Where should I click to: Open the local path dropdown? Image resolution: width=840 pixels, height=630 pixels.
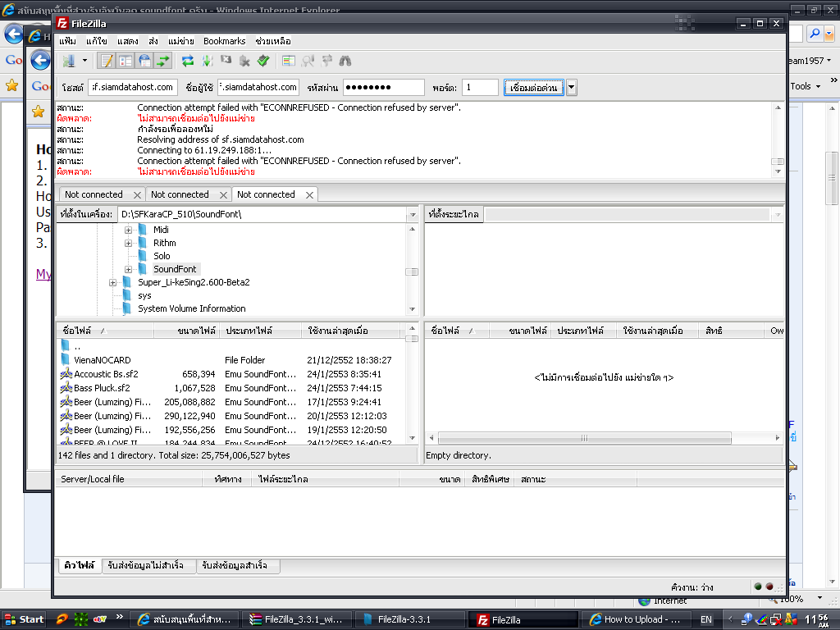point(413,214)
